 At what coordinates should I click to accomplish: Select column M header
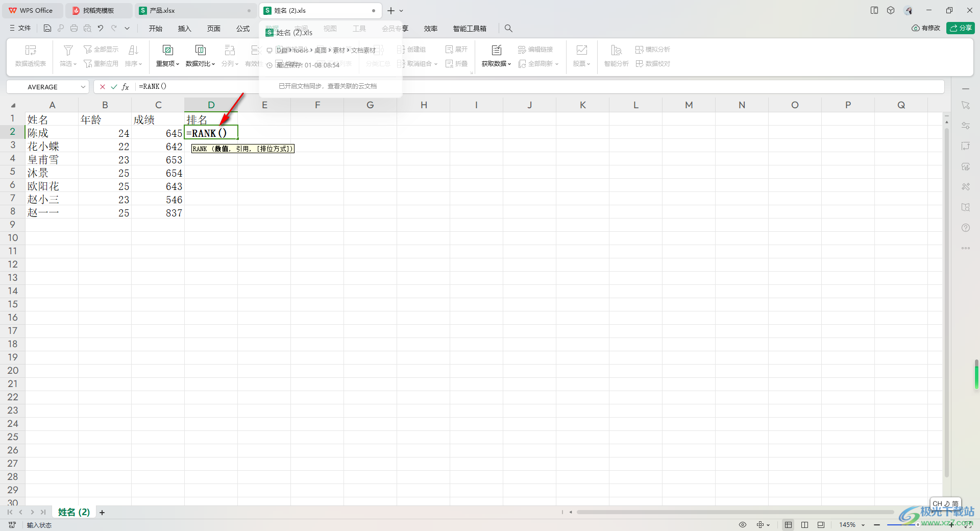point(689,105)
